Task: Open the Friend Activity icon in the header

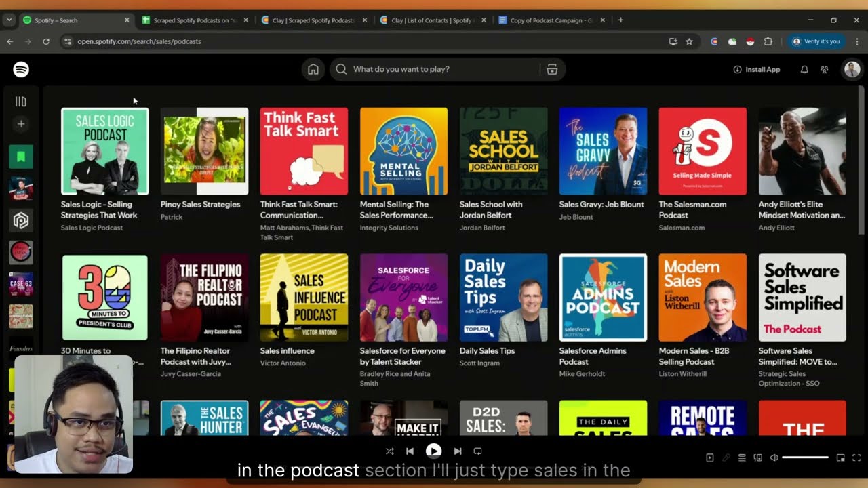Action: click(825, 69)
